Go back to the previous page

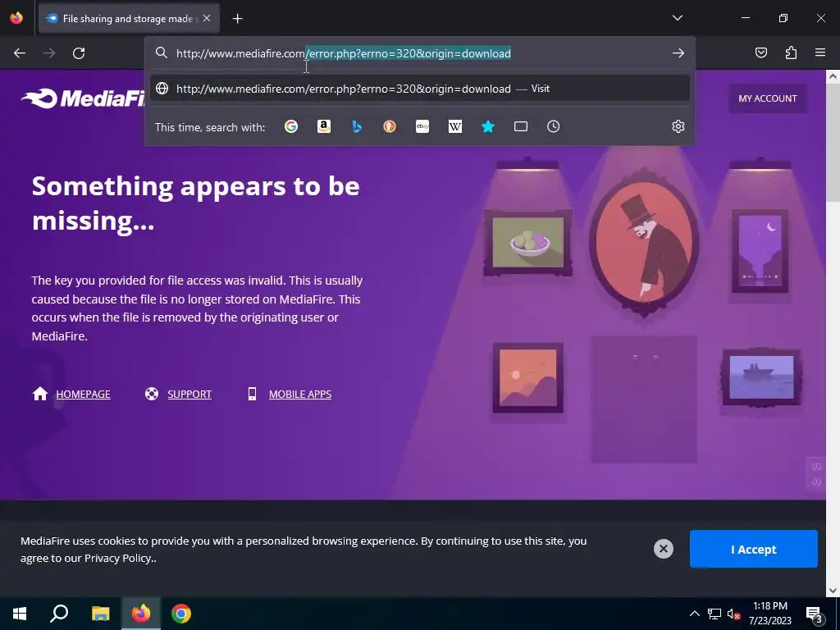click(x=20, y=53)
